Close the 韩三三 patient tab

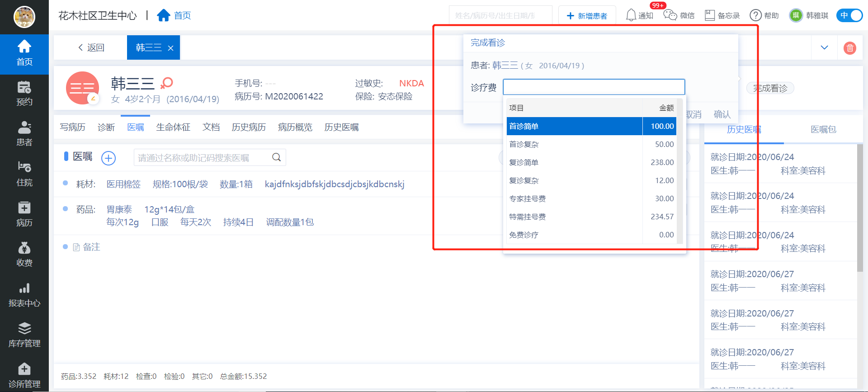(x=170, y=48)
